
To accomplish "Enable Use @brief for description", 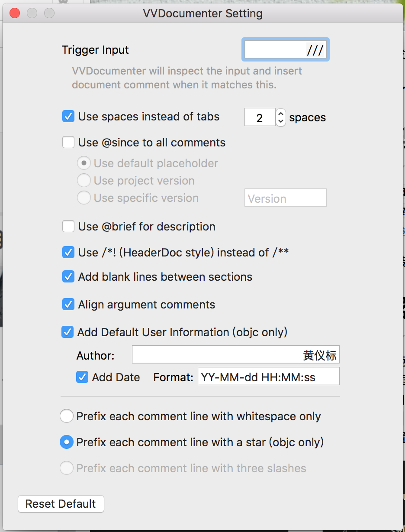I will point(68,227).
